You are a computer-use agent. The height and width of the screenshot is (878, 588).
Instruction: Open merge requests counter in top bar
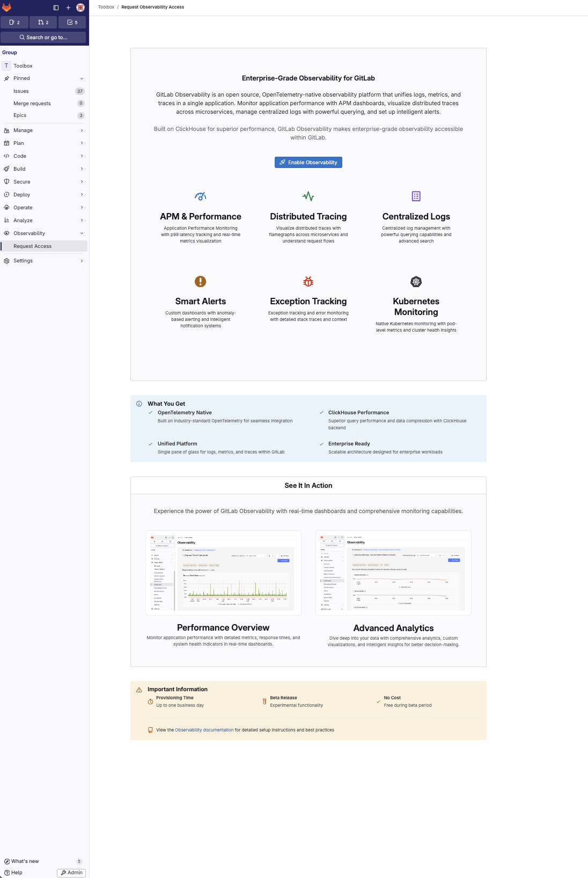43,23
